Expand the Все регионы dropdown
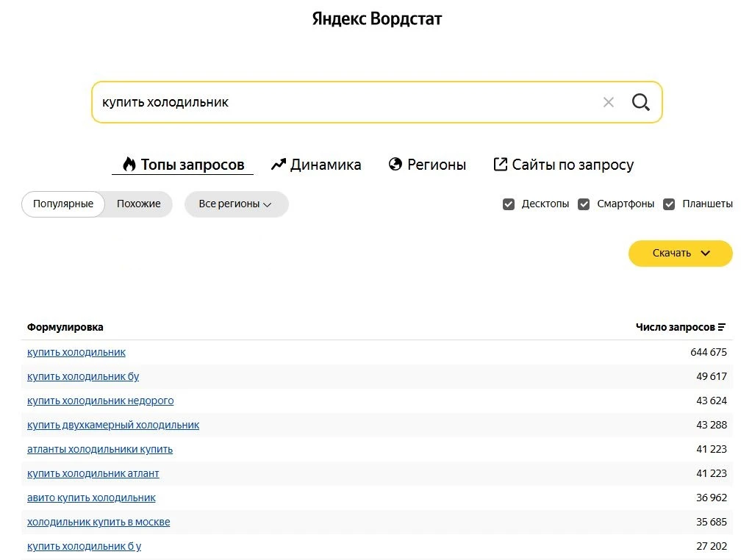 [x=236, y=204]
